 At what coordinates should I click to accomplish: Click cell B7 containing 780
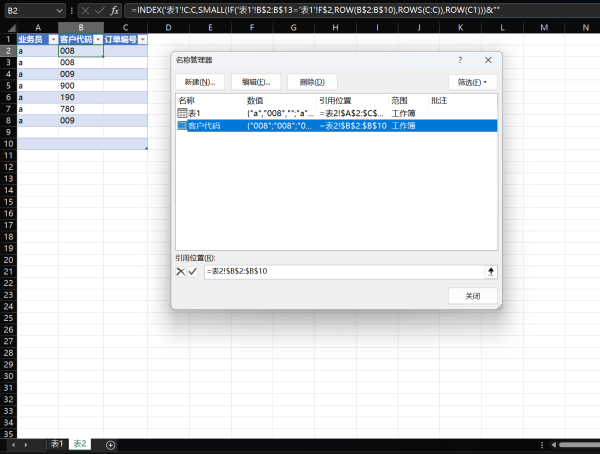(81, 109)
